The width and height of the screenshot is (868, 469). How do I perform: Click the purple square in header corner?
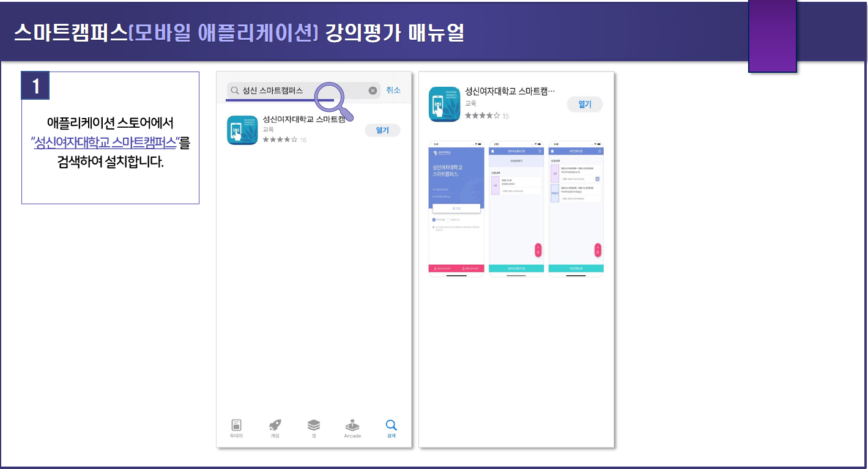pyautogui.click(x=773, y=37)
